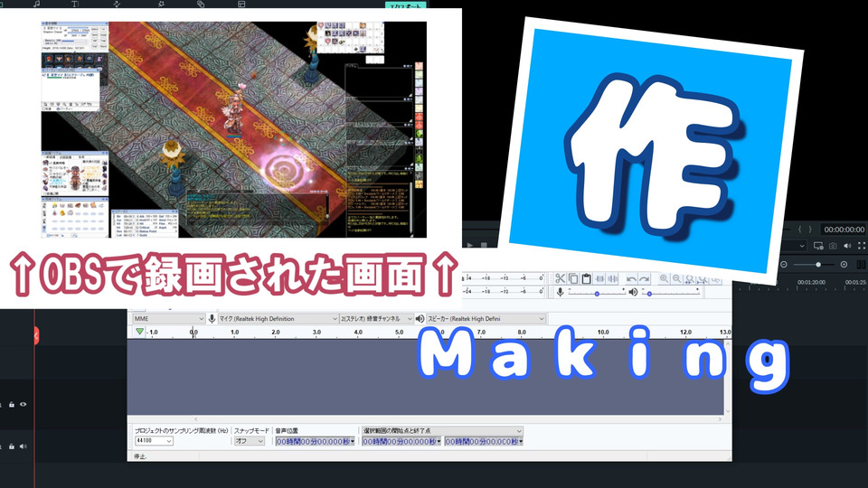Open the MME audio host dropdown
868x488 pixels.
click(x=169, y=319)
